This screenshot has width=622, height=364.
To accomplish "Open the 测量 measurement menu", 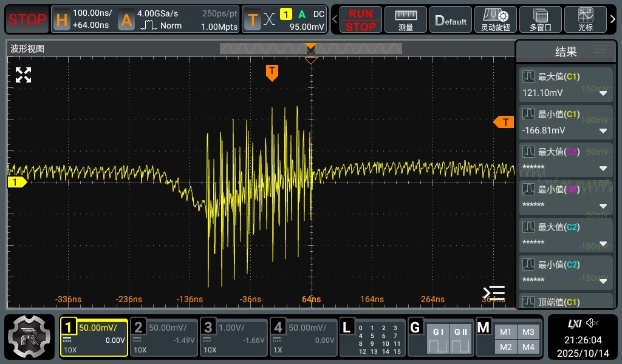I will coord(406,19).
